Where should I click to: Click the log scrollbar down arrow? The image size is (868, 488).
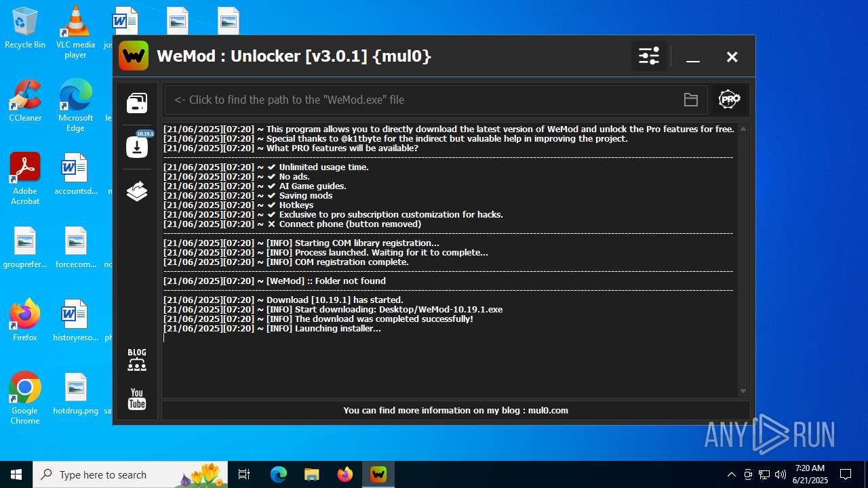pyautogui.click(x=743, y=391)
